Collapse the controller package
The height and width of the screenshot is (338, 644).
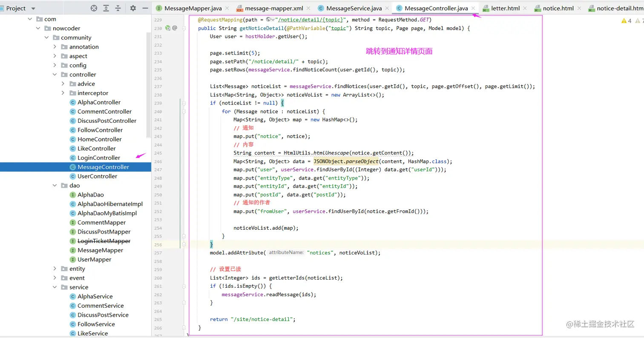click(x=55, y=75)
